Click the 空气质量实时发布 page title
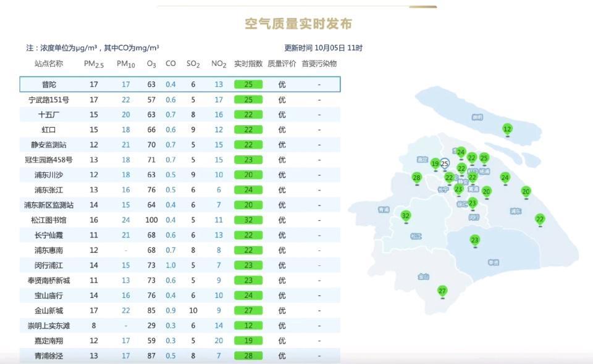593x364 pixels. (x=298, y=24)
